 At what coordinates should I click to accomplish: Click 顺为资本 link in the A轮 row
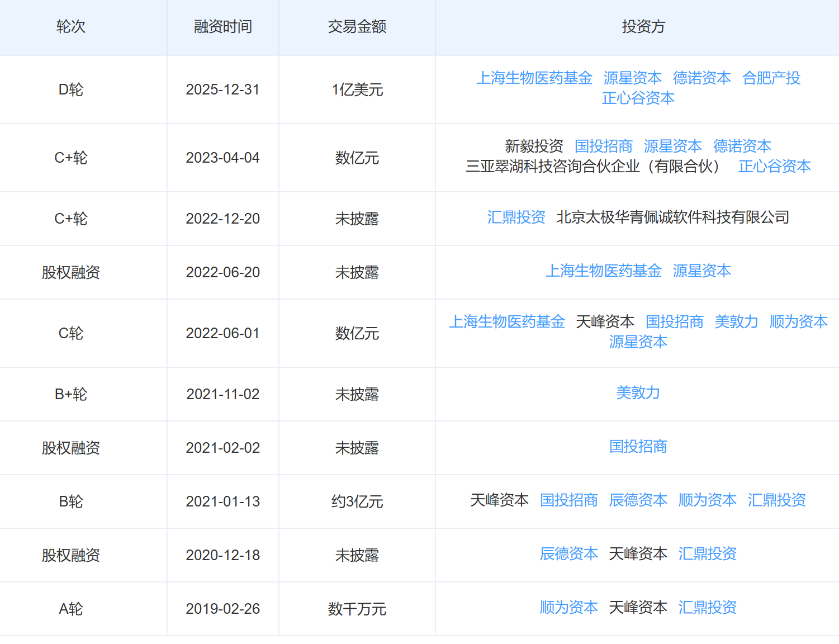click(569, 608)
